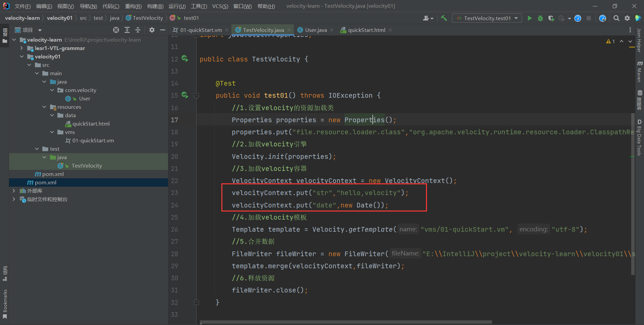Switch to quickStart.html editor tab

[366, 30]
